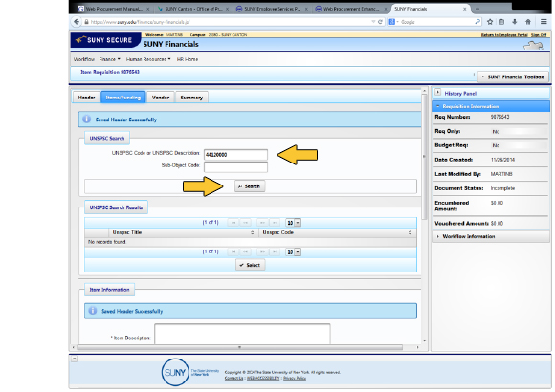Switch to Web Procurement Enhanc... browser tab
This screenshot has height=392, width=555.
pyautogui.click(x=351, y=9)
